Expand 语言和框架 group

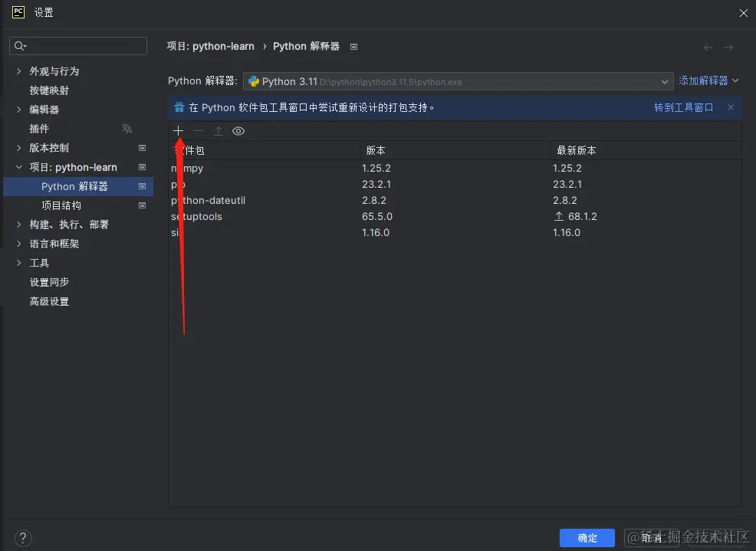tap(19, 244)
